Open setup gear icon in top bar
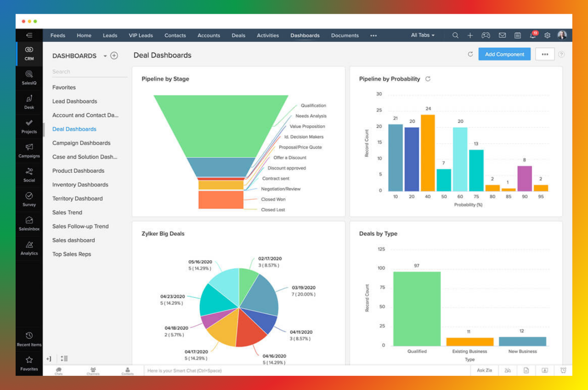Viewport: 588px width, 390px height. pyautogui.click(x=547, y=35)
